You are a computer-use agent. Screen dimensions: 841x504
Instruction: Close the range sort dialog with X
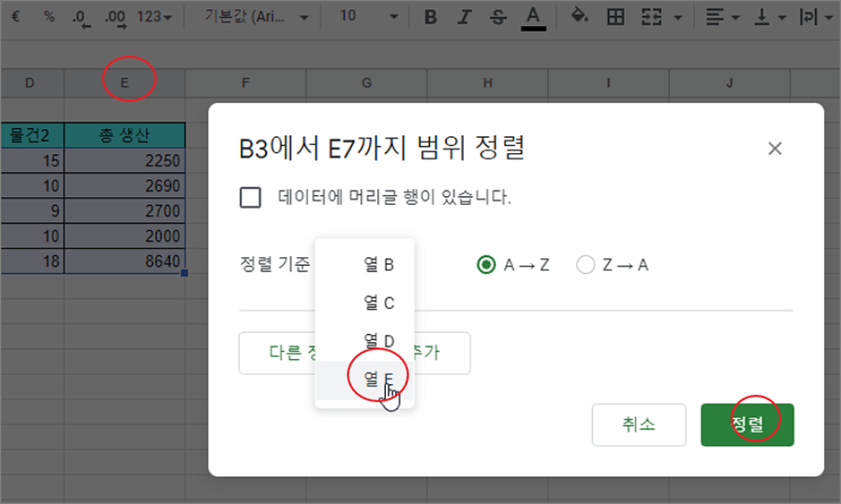pos(774,148)
